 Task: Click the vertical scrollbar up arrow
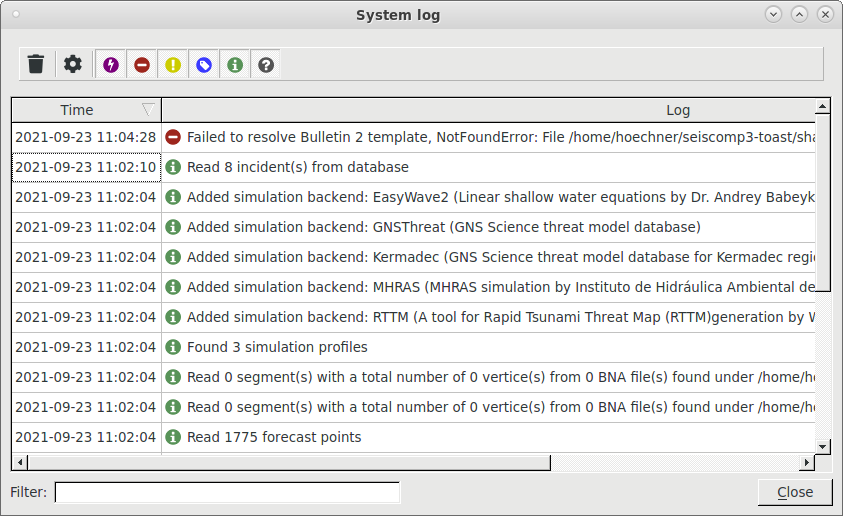point(823,107)
